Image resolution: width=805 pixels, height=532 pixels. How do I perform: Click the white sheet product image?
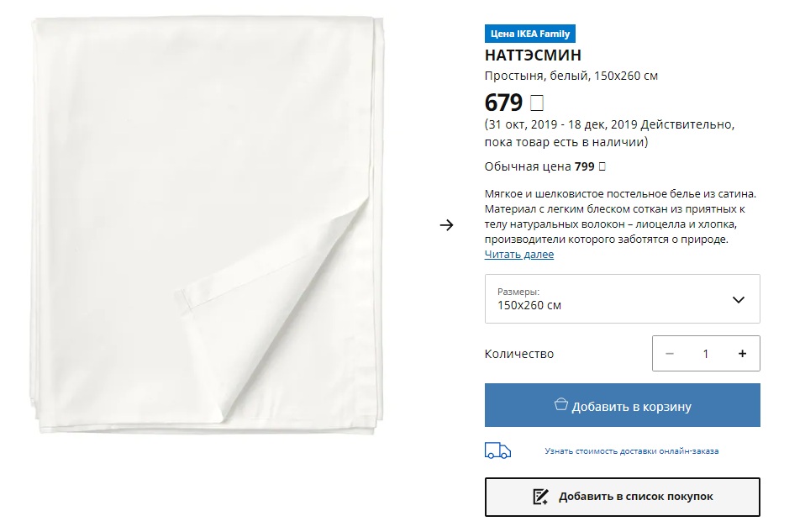pyautogui.click(x=208, y=226)
